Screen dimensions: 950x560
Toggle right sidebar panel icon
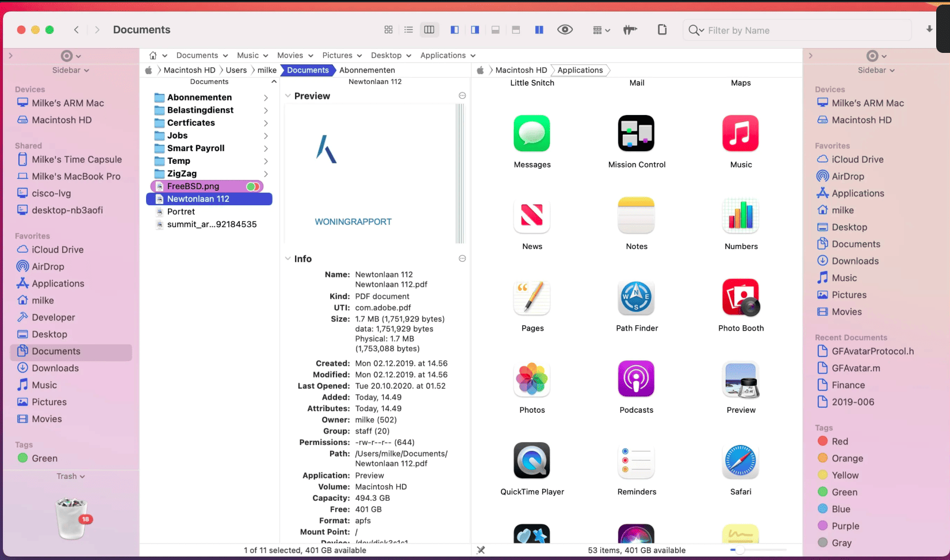coord(475,30)
